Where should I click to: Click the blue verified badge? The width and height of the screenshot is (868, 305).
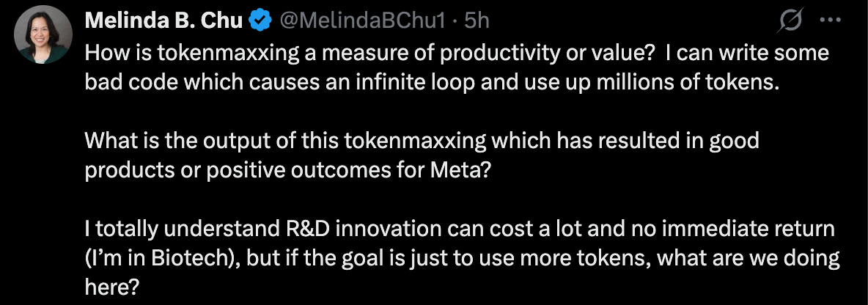[260, 22]
